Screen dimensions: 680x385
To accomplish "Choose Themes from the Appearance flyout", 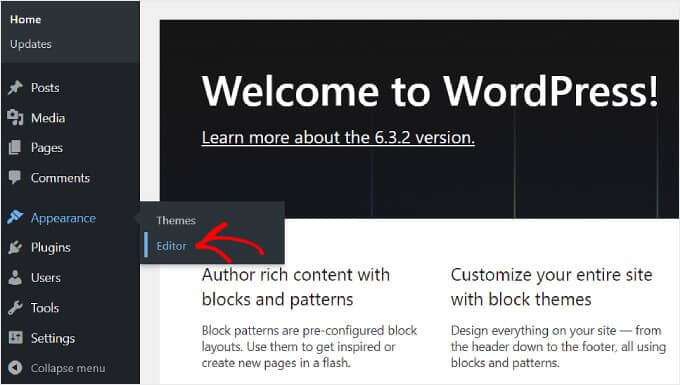I will click(x=176, y=220).
